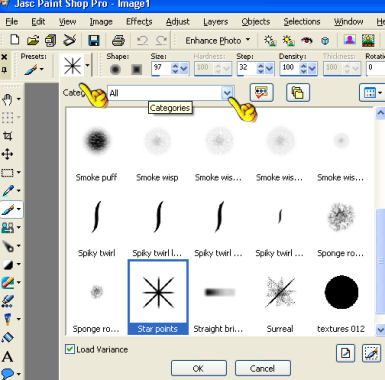Open the Objects menu
Viewport: 385px width, 380px height.
(256, 22)
